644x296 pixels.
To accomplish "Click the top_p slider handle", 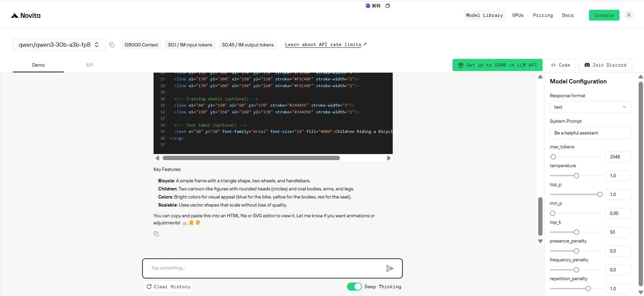I will [600, 194].
